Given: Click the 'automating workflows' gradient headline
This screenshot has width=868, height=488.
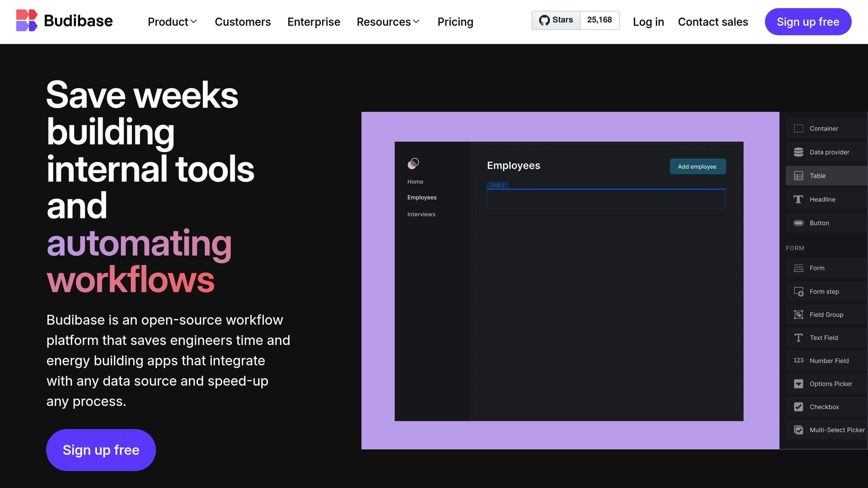Looking at the screenshot, I should point(139,261).
